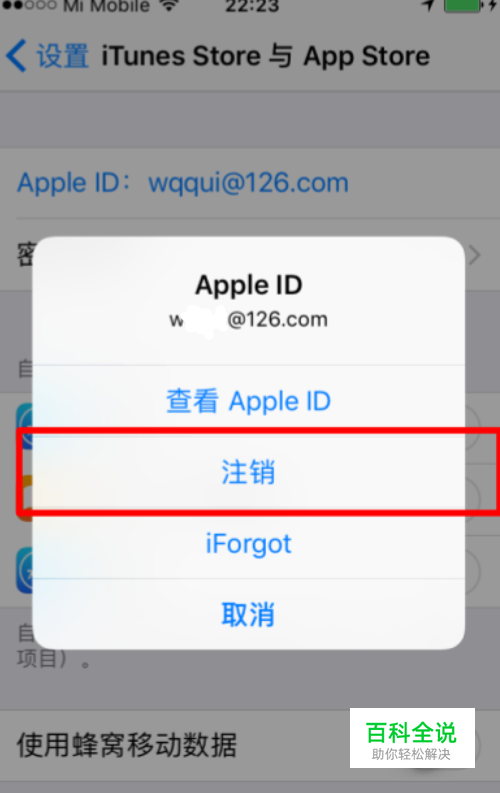This screenshot has width=500, height=793.
Task: Tap the 百科全说 watermark logo
Action: [412, 738]
